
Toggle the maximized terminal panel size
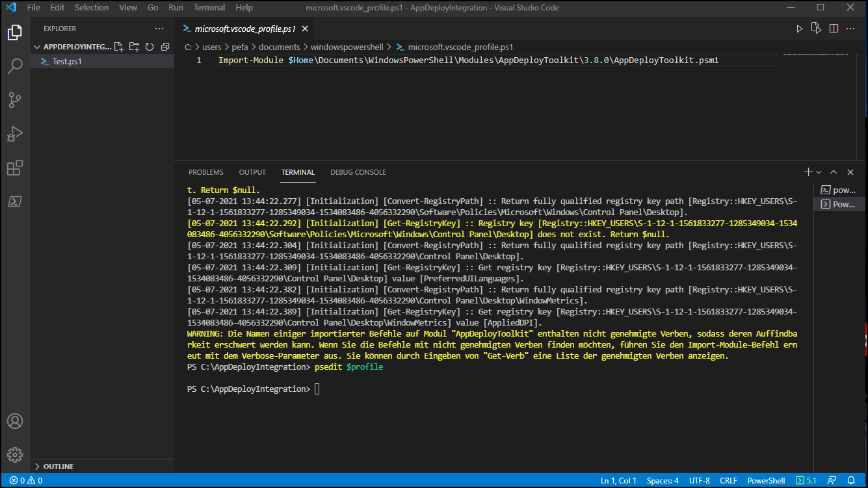click(834, 172)
